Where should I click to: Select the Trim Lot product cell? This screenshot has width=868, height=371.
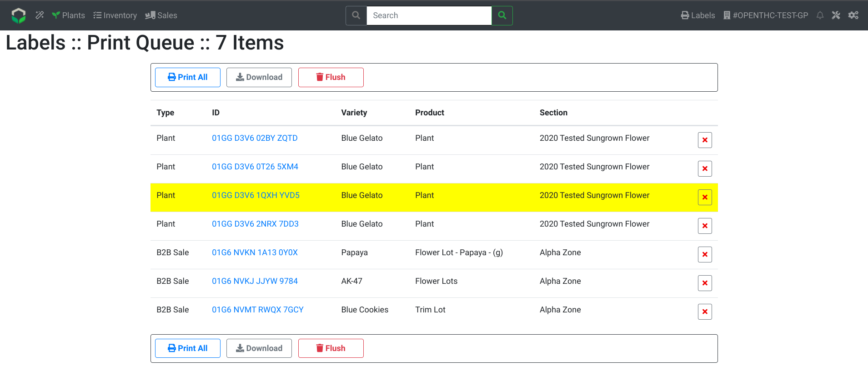[430, 310]
